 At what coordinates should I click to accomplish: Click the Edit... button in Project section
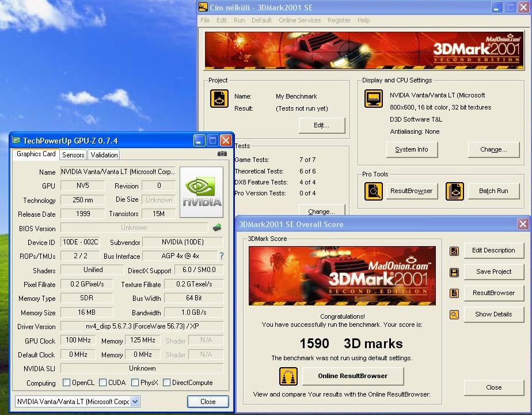[322, 125]
